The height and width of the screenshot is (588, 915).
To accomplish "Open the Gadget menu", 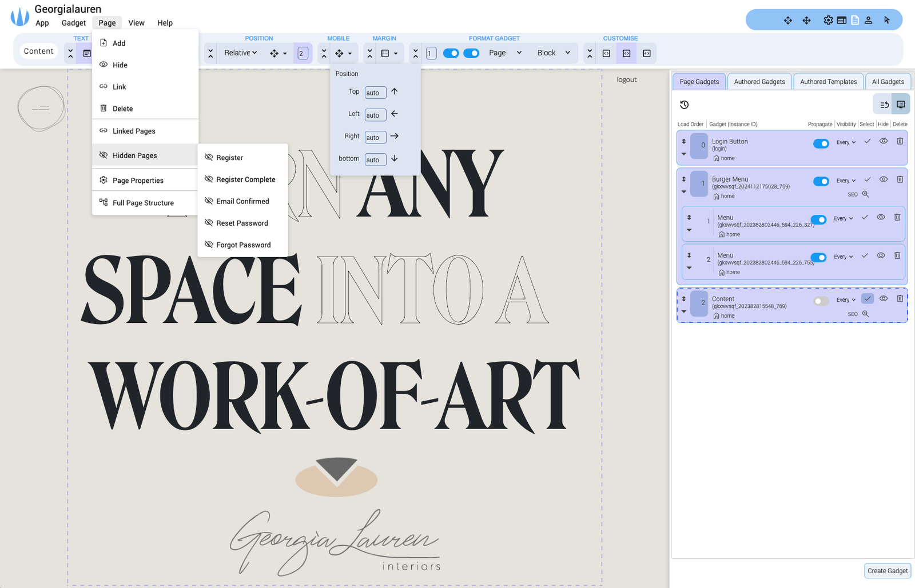I will [x=74, y=23].
